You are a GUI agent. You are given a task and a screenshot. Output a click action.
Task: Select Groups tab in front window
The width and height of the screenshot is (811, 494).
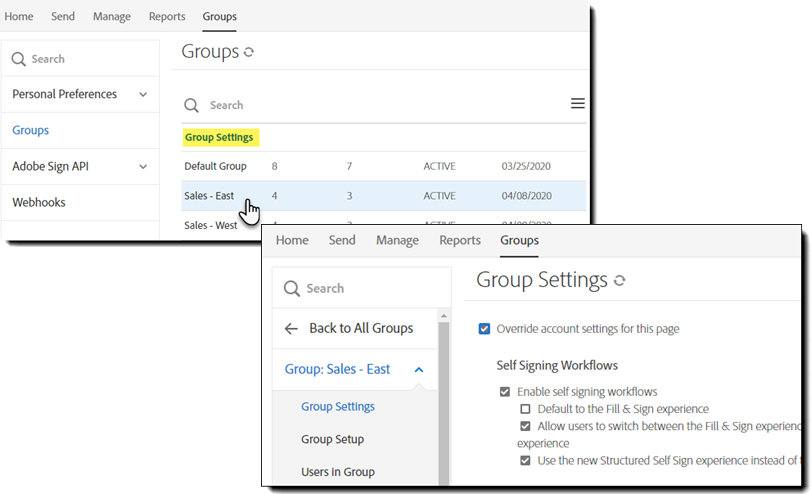(519, 240)
